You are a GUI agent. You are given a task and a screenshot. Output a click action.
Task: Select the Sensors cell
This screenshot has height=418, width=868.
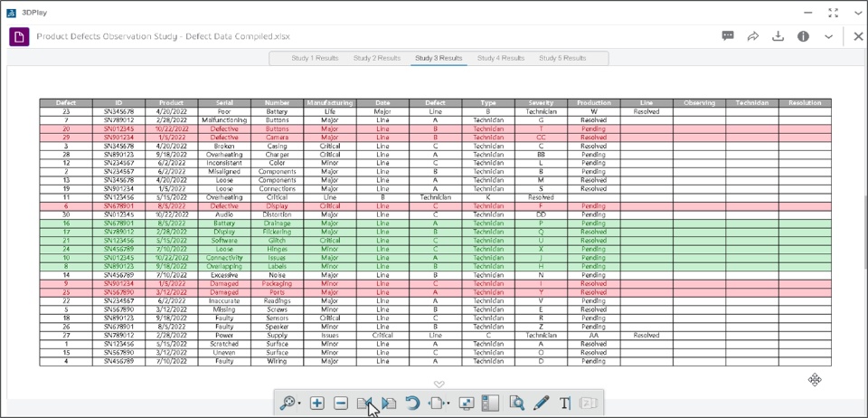pos(277,318)
